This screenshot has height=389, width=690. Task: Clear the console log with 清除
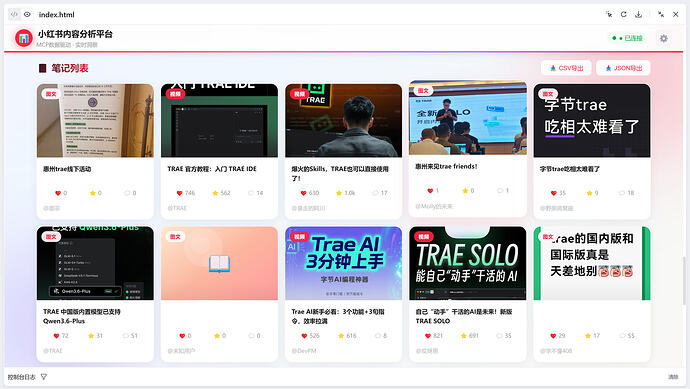[x=673, y=377]
